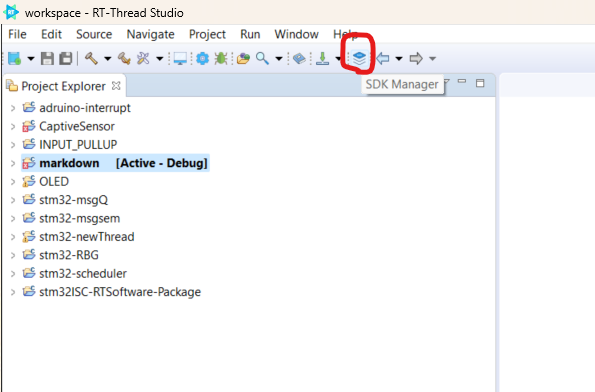Image resolution: width=595 pixels, height=392 pixels.
Task: Select the stm32-msgQ project
Action: [x=73, y=200]
